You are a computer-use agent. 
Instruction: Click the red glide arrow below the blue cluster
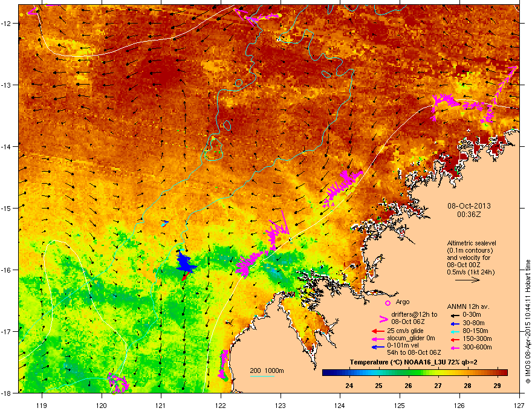[x=184, y=277]
